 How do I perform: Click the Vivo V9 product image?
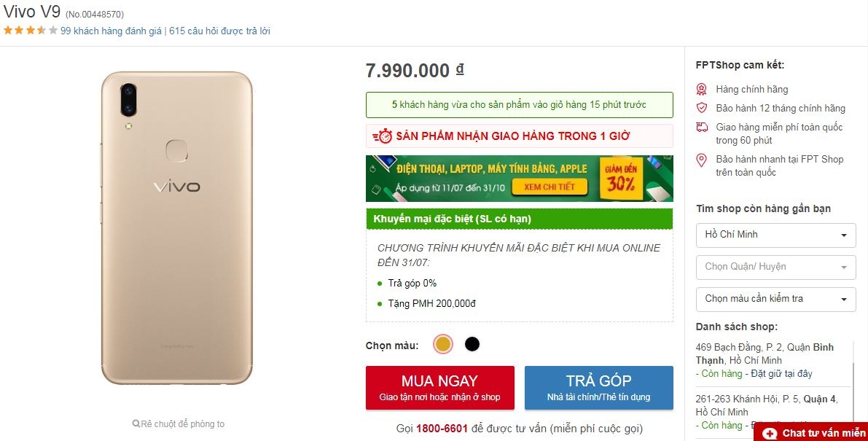click(177, 228)
